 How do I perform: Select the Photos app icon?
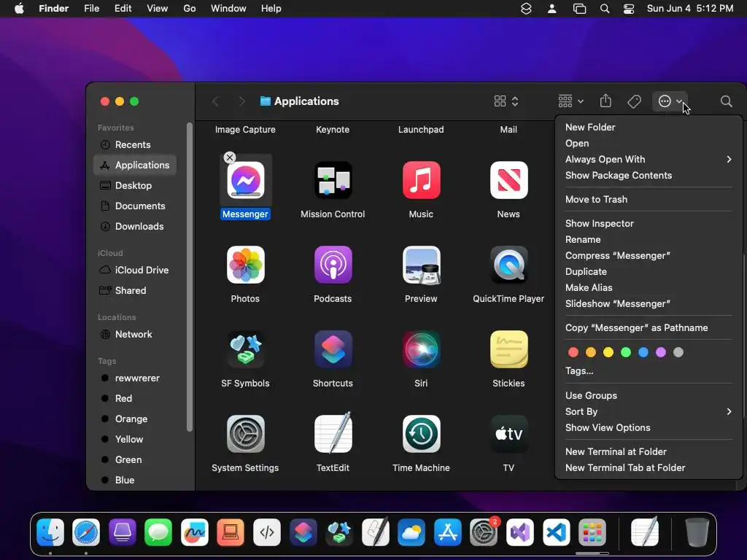[x=245, y=265]
